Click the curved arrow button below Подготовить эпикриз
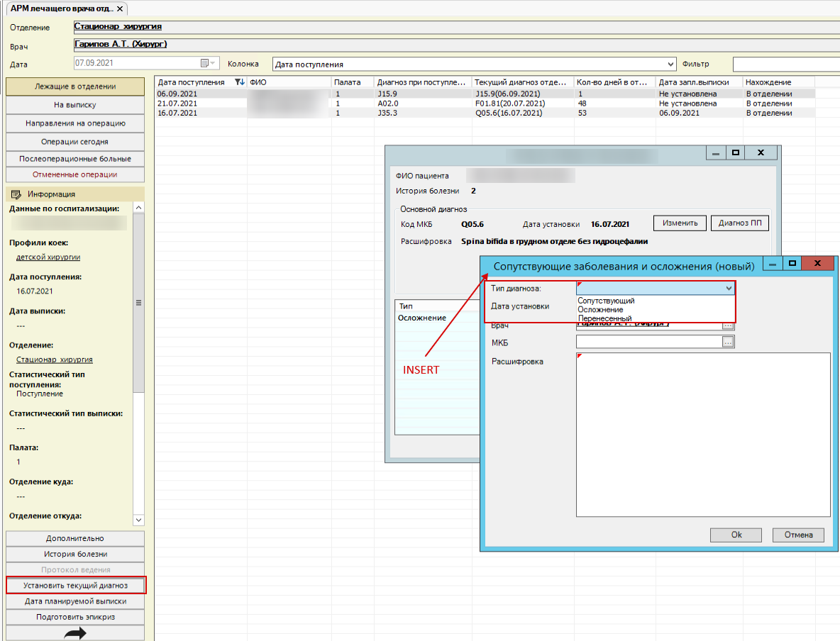The image size is (840, 641). pyautogui.click(x=75, y=633)
